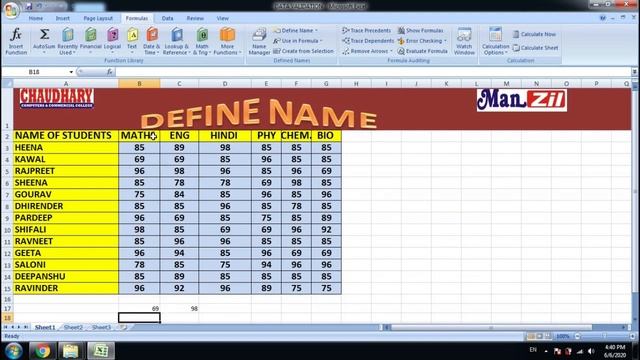Select the Sheet2 tab

[73, 327]
